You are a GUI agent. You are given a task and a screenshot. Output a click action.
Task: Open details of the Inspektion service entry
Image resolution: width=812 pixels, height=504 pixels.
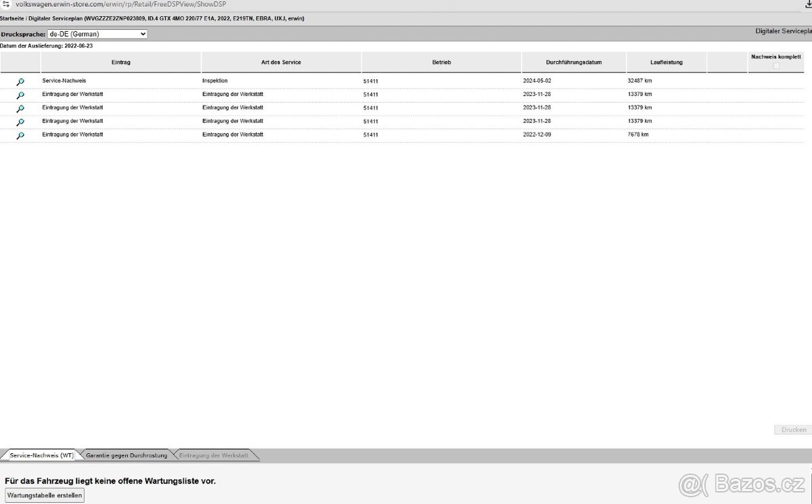tap(20, 82)
